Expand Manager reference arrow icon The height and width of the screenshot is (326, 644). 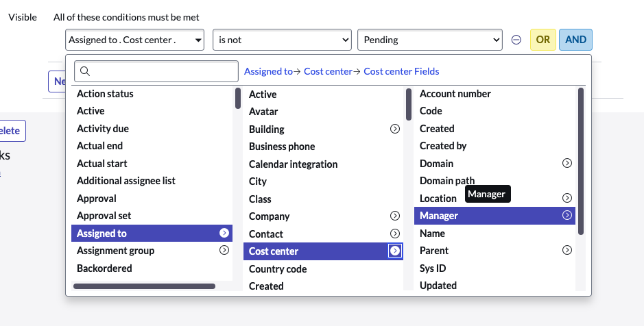click(x=567, y=215)
